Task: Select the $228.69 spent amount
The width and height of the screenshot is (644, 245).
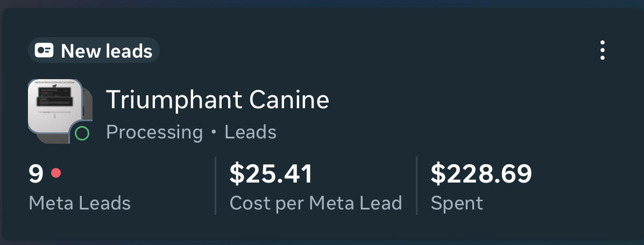Action: [481, 174]
